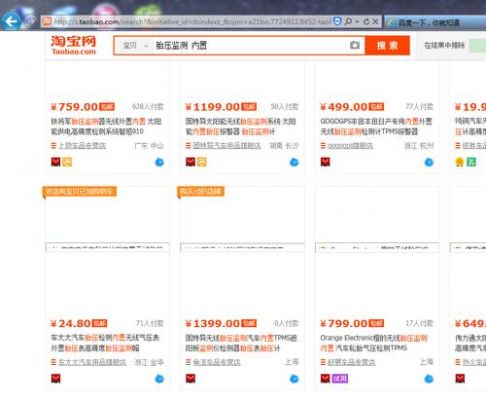Click purple 试用 badge under ¥799.00 item
This screenshot has height=400, width=486.
point(340,379)
